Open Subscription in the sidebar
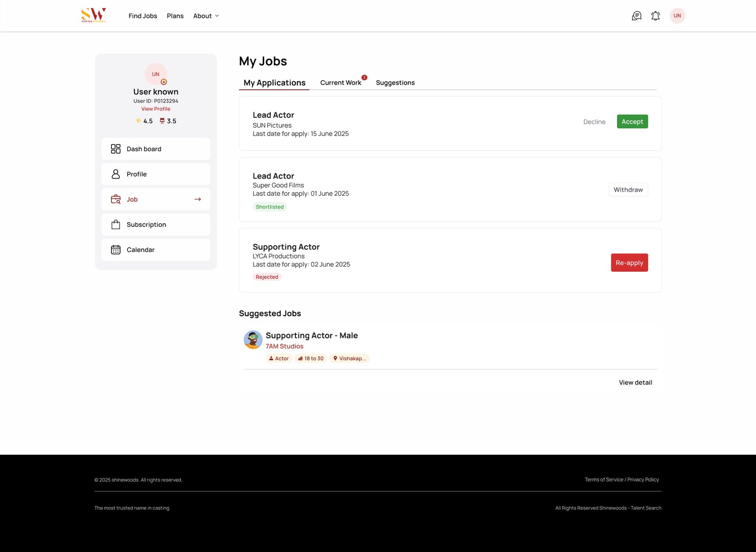This screenshot has height=552, width=756. (x=156, y=224)
